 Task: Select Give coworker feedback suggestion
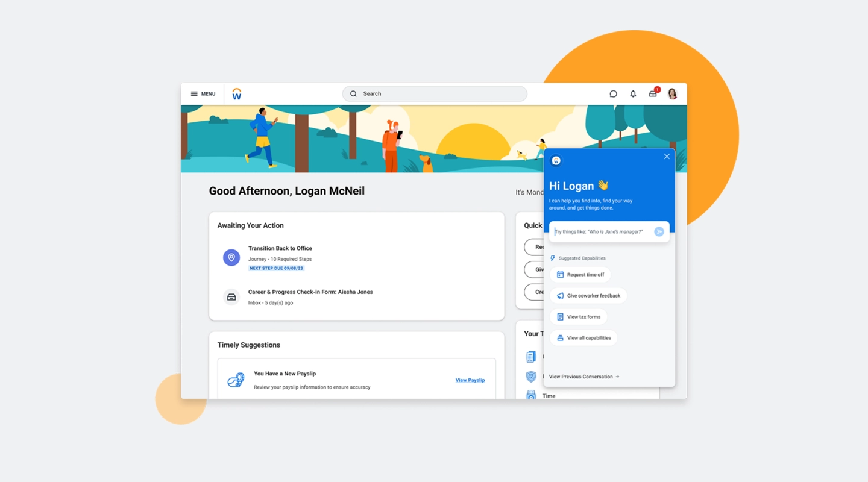point(588,296)
